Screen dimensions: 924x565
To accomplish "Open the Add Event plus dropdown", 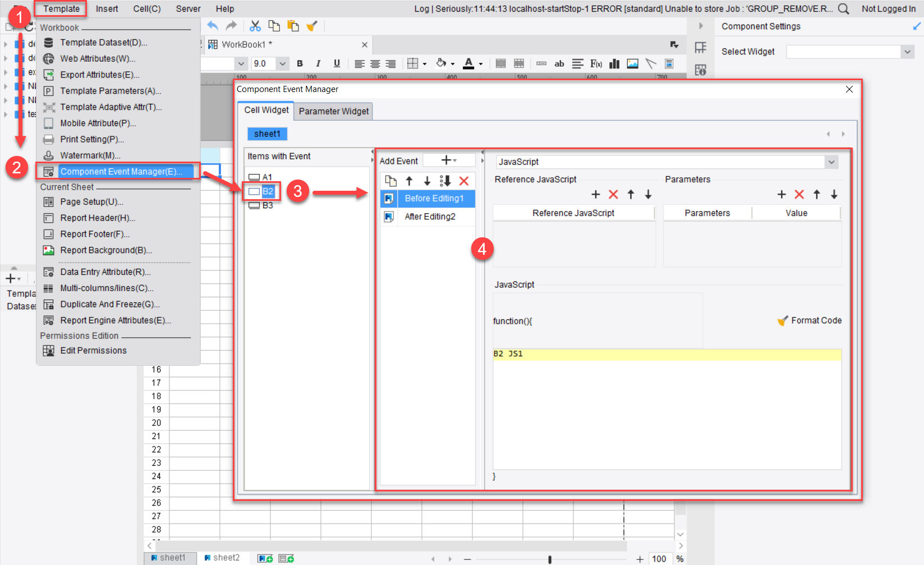I will (449, 160).
